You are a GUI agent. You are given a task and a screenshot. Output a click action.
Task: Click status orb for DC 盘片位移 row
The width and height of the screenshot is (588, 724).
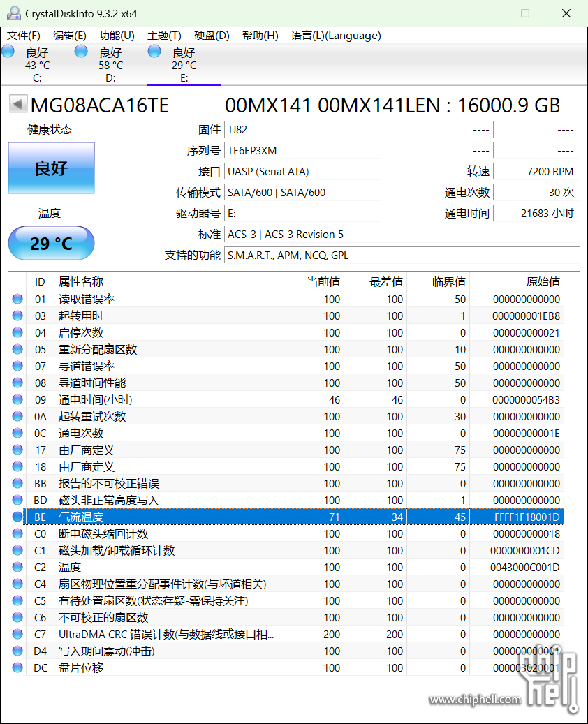pyautogui.click(x=17, y=667)
